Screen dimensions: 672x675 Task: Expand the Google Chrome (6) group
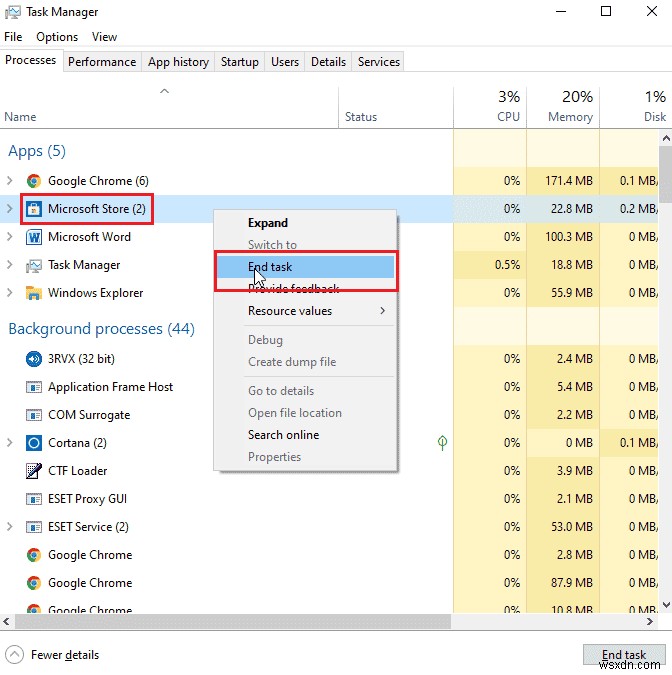pyautogui.click(x=9, y=180)
